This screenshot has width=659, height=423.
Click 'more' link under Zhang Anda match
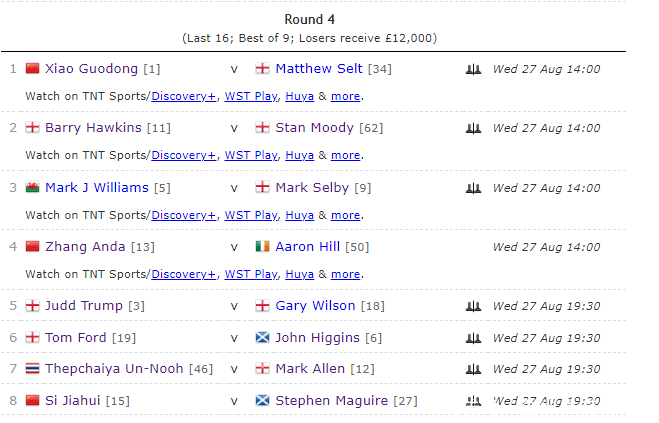pos(345,274)
